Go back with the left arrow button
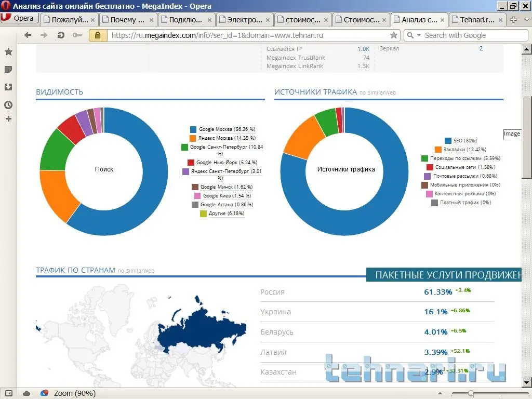 click(28, 35)
